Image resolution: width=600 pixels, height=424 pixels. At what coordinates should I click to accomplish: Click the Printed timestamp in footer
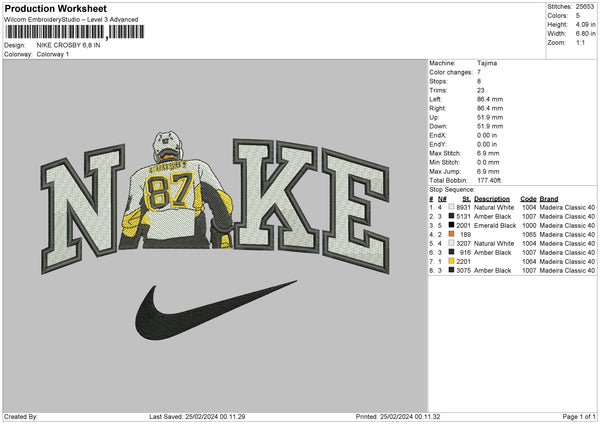(x=398, y=417)
